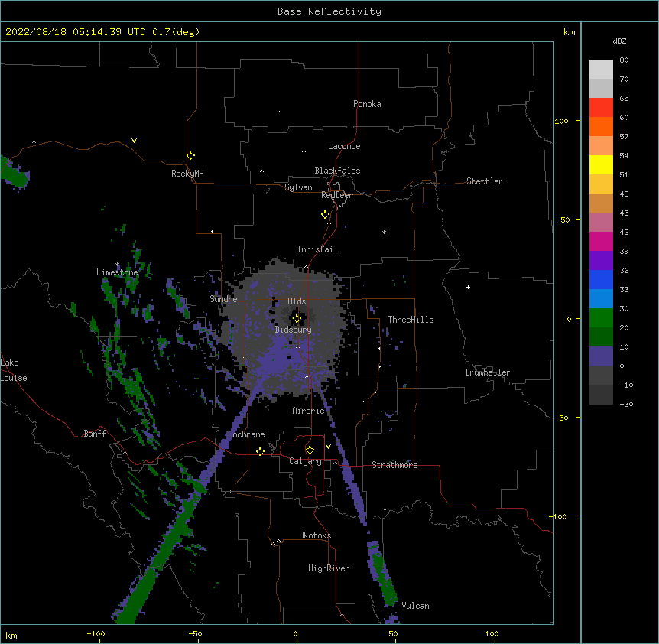The image size is (659, 644).
Task: Click the Banff town label
Action: tap(95, 434)
